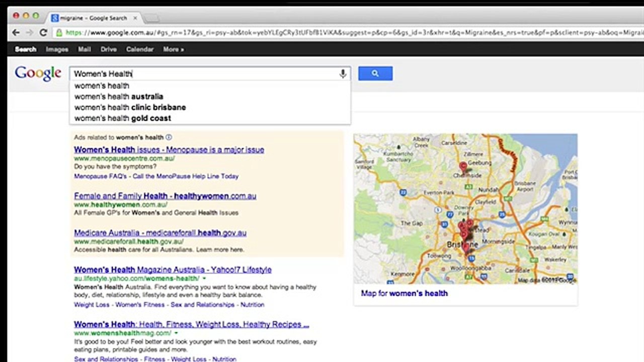
Task: Click the www.healthywomen.com.au green URL
Action: coord(121,205)
